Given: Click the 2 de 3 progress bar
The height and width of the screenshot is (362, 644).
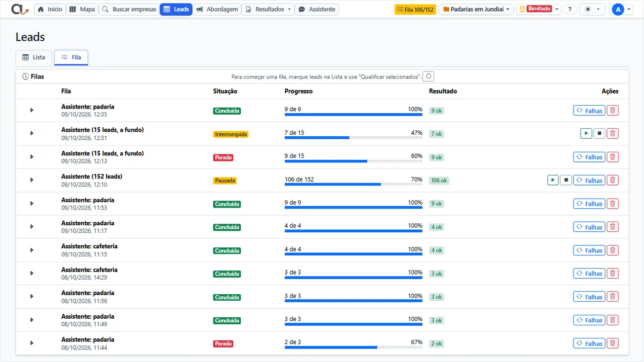Looking at the screenshot, I should [353, 347].
